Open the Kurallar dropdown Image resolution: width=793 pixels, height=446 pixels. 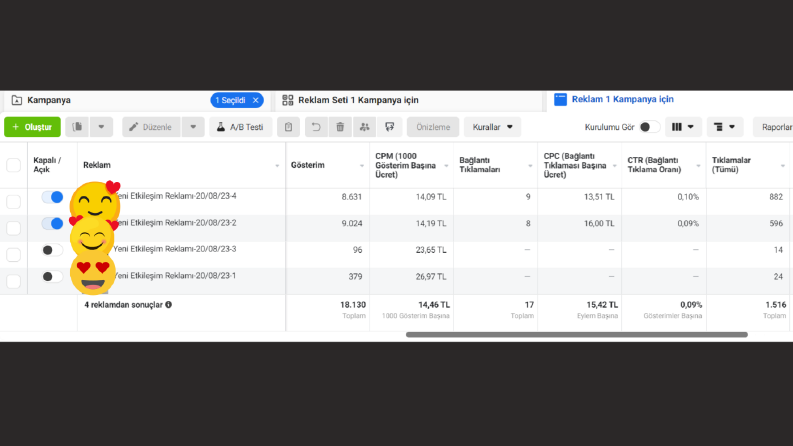tap(492, 127)
